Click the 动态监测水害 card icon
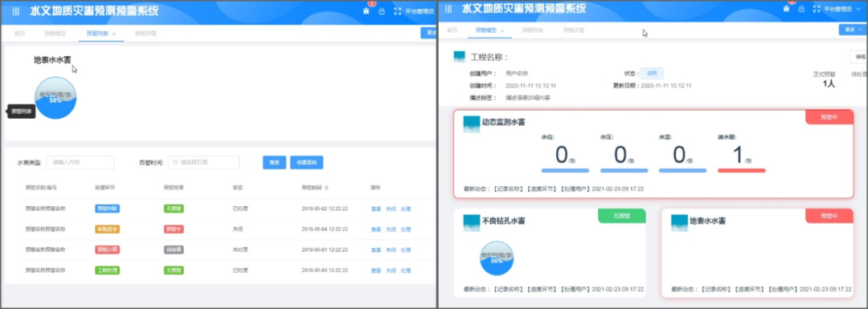Image resolution: width=868 pixels, height=309 pixels. (472, 124)
